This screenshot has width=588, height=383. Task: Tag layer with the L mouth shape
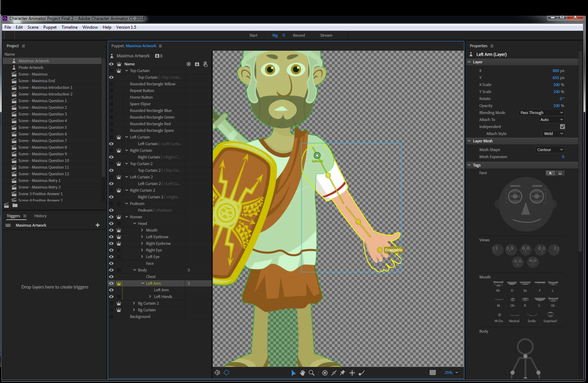pos(553,286)
